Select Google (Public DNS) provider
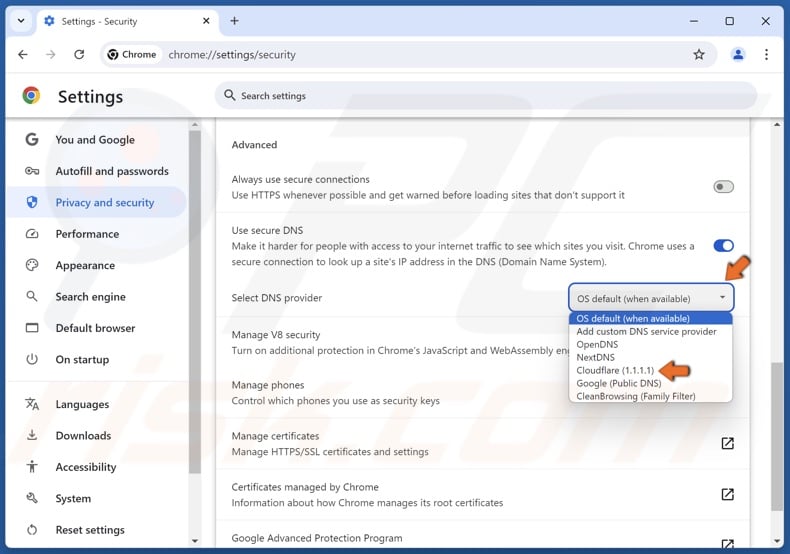790x554 pixels. 650,383
